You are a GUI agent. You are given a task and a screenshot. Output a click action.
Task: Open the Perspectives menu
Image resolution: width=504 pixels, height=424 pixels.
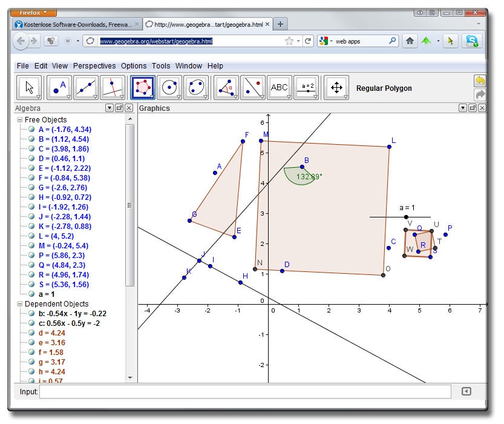click(94, 66)
